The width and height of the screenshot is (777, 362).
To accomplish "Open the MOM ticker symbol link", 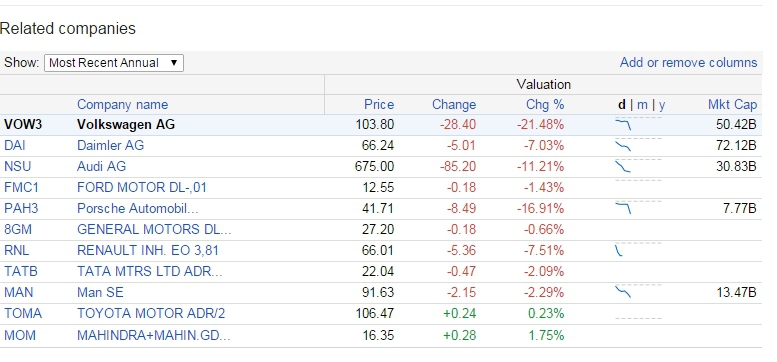I will [x=20, y=335].
